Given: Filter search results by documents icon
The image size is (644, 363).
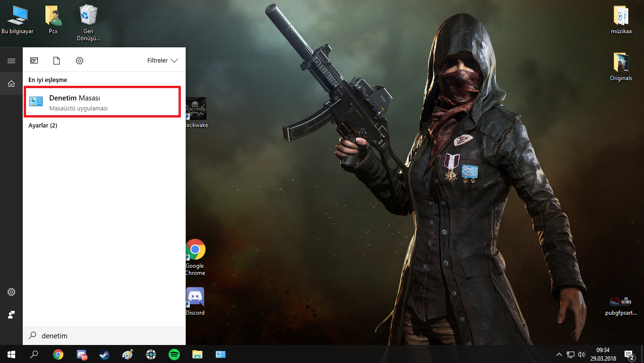Looking at the screenshot, I should click(x=57, y=61).
